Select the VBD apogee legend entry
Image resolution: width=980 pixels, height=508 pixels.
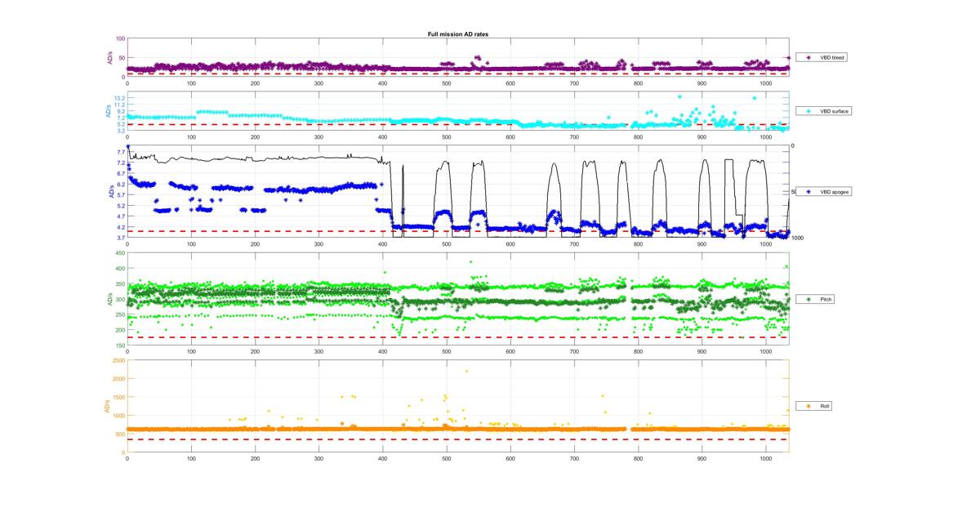(x=825, y=190)
